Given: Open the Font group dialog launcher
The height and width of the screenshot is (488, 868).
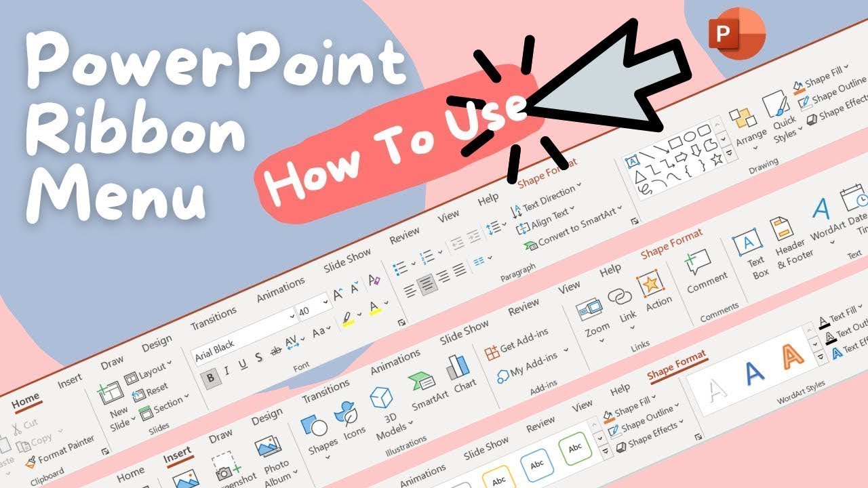Looking at the screenshot, I should tap(401, 322).
